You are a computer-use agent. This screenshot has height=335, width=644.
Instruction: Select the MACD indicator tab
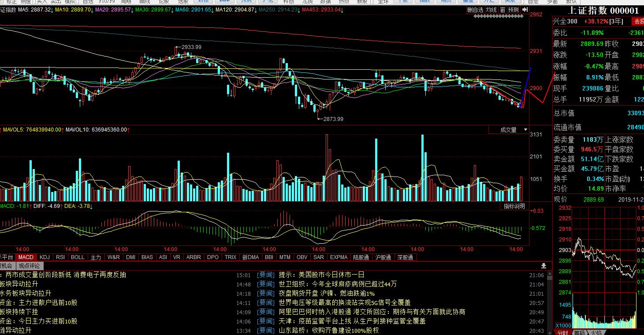click(26, 257)
